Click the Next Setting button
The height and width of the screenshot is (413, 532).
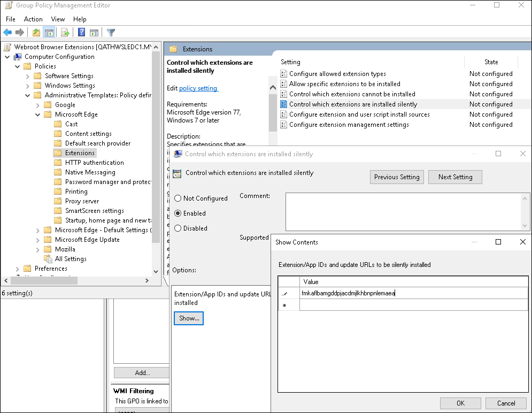click(x=455, y=177)
